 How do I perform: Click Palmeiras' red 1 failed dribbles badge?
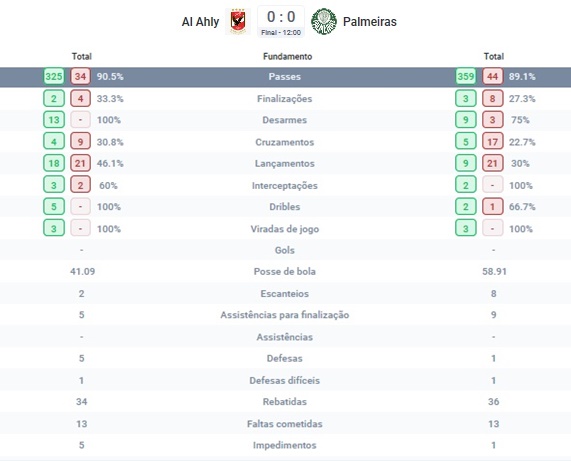point(493,206)
